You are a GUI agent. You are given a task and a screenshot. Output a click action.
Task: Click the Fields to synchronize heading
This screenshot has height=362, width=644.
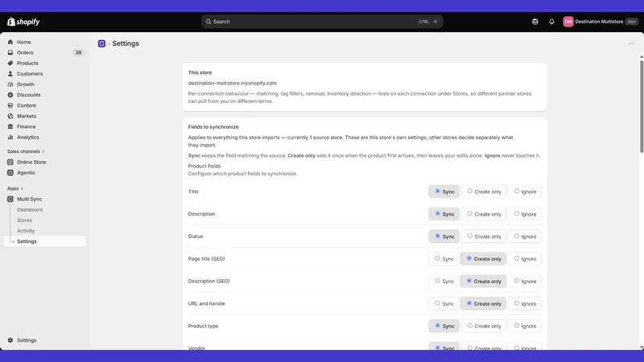(x=213, y=127)
